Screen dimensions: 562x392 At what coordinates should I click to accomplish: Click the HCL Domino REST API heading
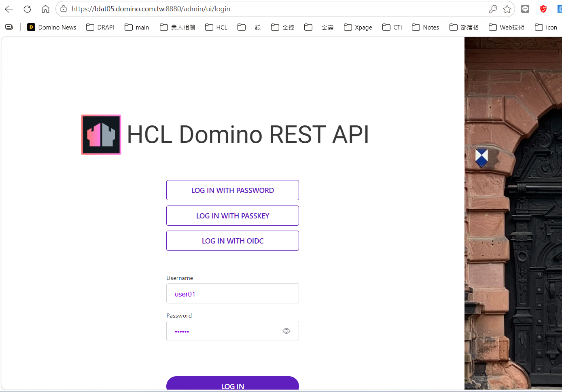pyautogui.click(x=248, y=134)
